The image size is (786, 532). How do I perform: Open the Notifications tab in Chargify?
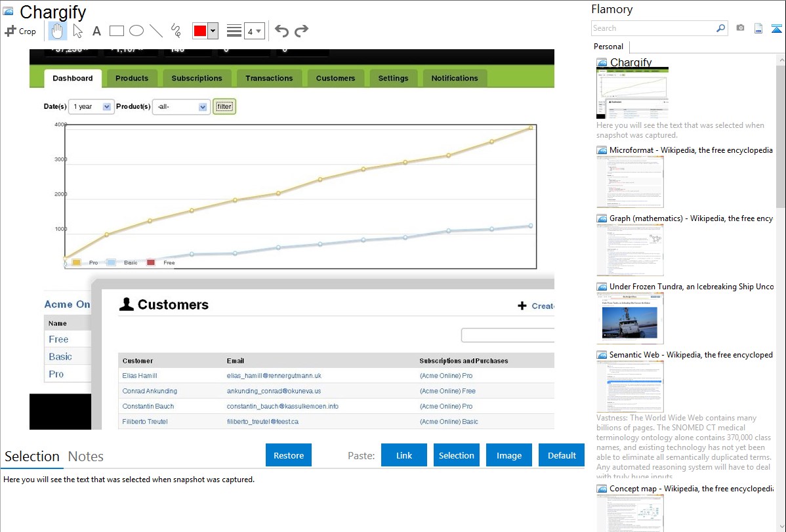455,78
